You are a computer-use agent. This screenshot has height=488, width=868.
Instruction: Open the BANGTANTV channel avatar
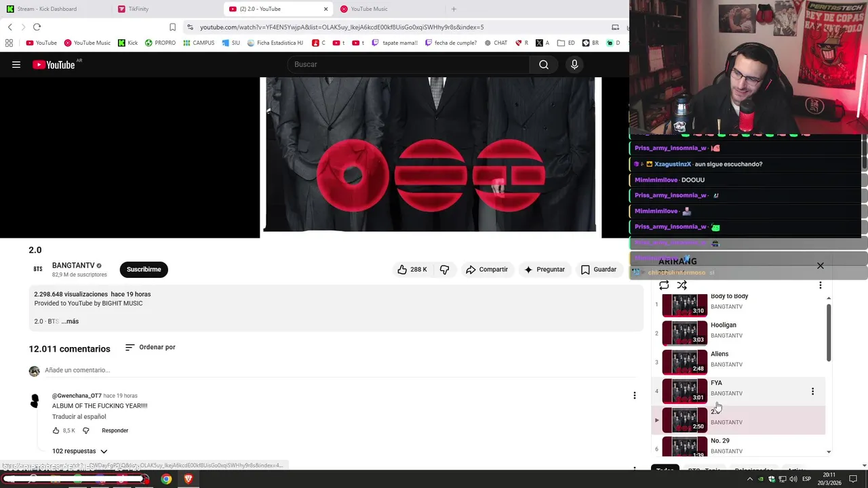click(x=38, y=269)
